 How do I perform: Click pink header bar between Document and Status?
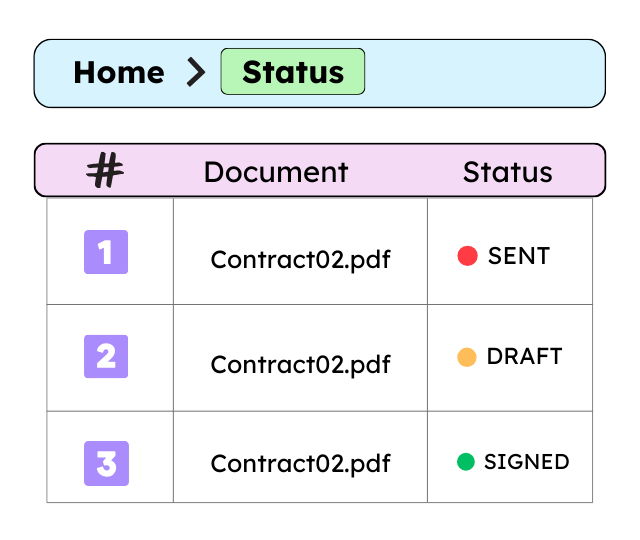point(405,172)
